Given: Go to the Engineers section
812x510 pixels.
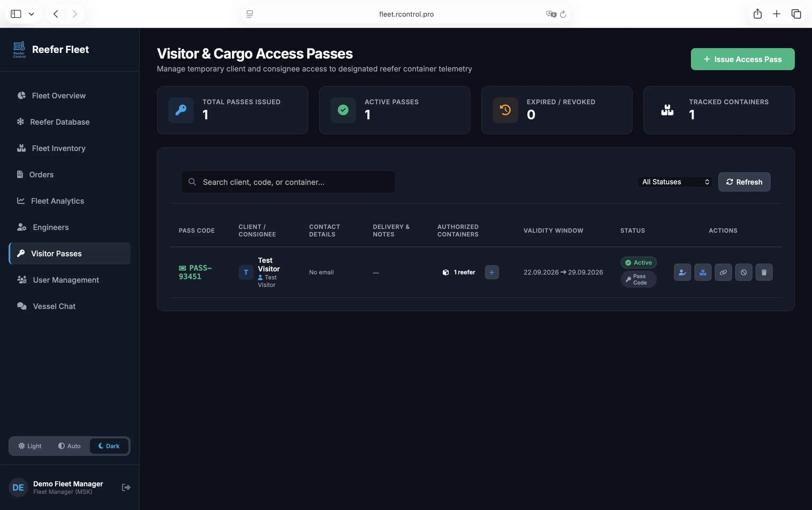Looking at the screenshot, I should (x=70, y=227).
